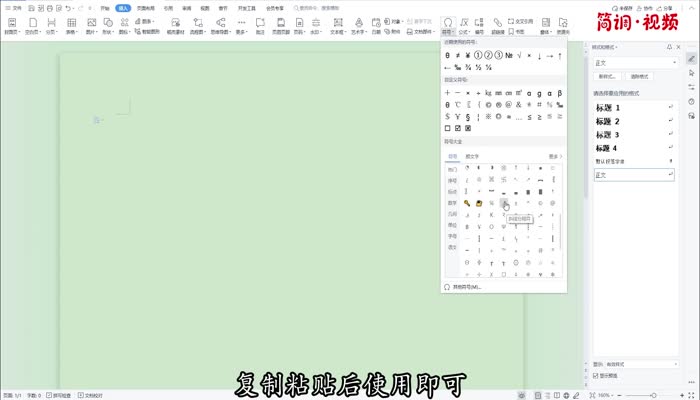Click the hyperlink (超链接) icon
This screenshot has width=700, height=400.
click(x=497, y=22)
